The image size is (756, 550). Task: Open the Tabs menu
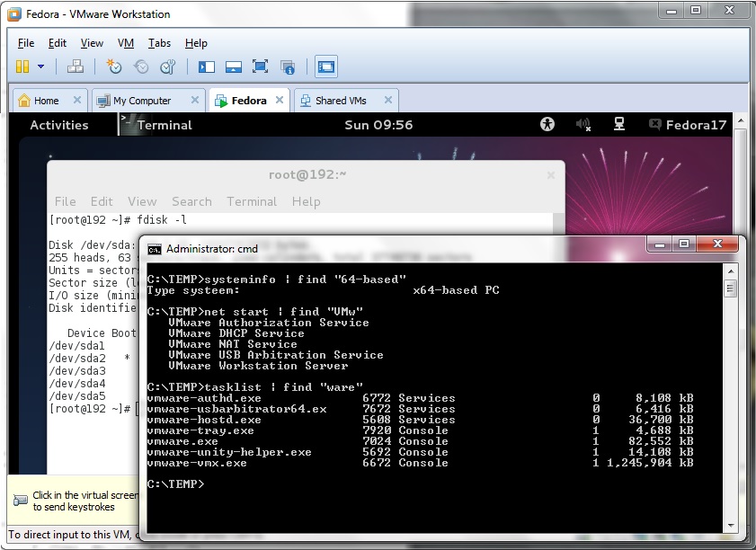[x=159, y=43]
